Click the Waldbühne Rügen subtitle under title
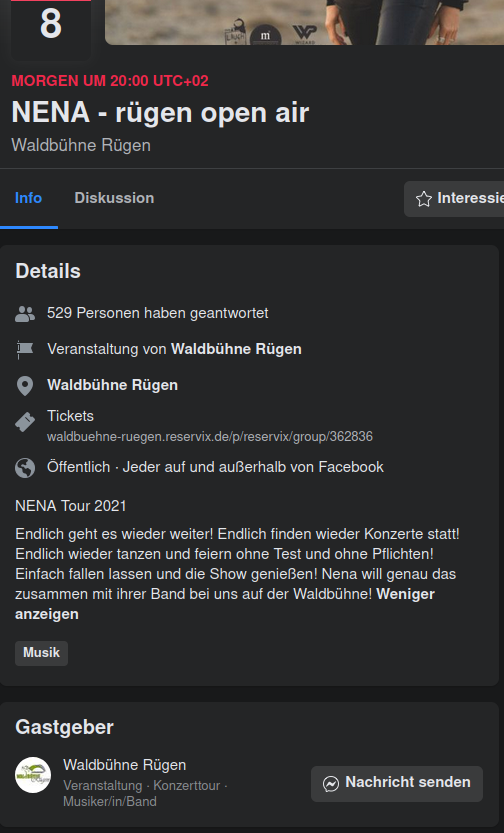This screenshot has height=833, width=504. (x=81, y=145)
